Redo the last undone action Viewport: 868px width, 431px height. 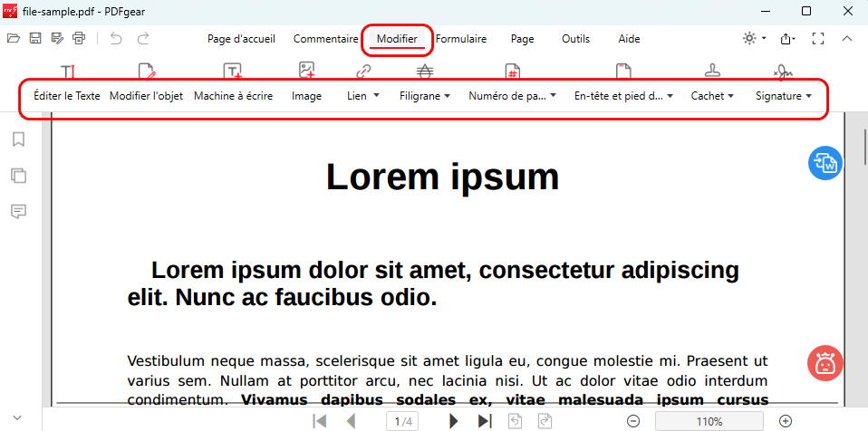(x=143, y=38)
